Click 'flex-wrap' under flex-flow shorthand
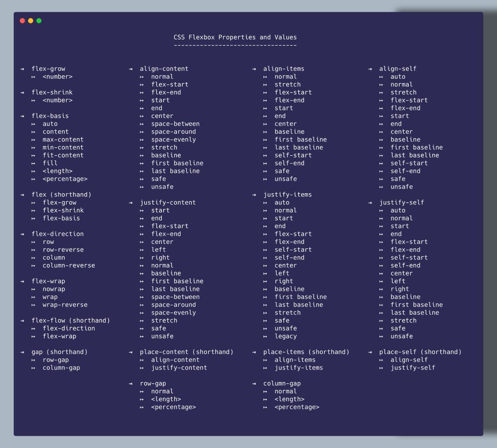This screenshot has height=448, width=497. [x=60, y=336]
